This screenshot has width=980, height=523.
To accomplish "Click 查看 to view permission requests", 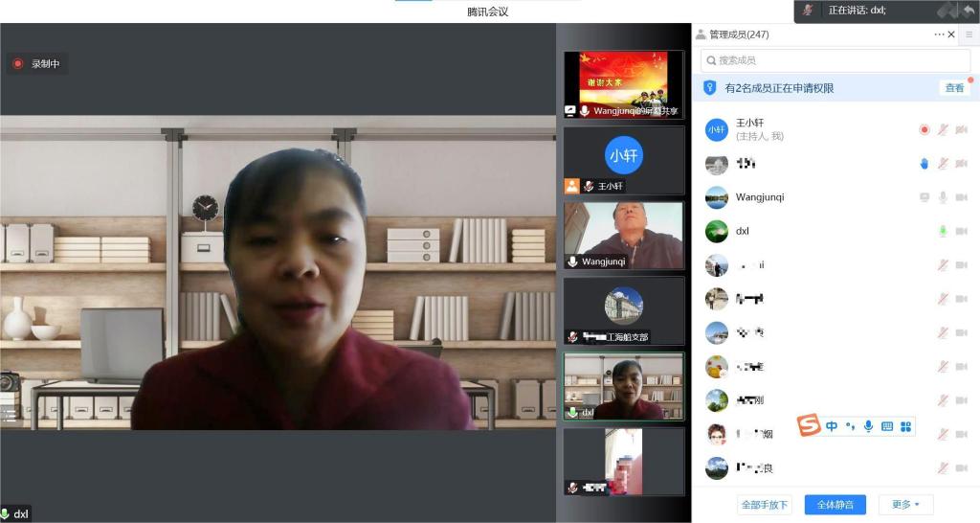I will point(954,88).
